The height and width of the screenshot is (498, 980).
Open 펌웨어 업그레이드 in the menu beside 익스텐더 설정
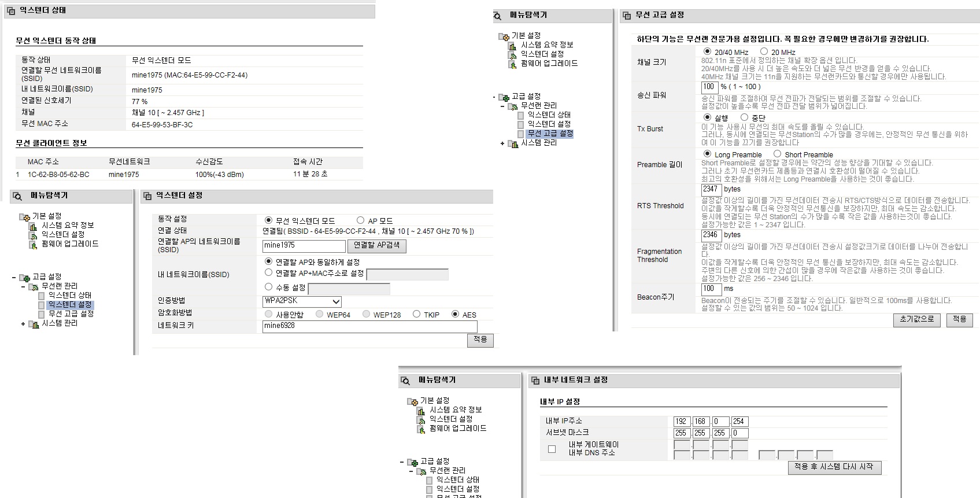coord(70,244)
